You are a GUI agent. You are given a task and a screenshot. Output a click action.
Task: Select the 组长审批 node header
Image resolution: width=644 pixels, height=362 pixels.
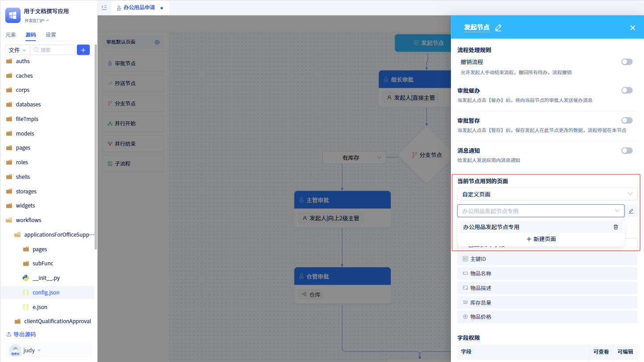click(x=415, y=79)
